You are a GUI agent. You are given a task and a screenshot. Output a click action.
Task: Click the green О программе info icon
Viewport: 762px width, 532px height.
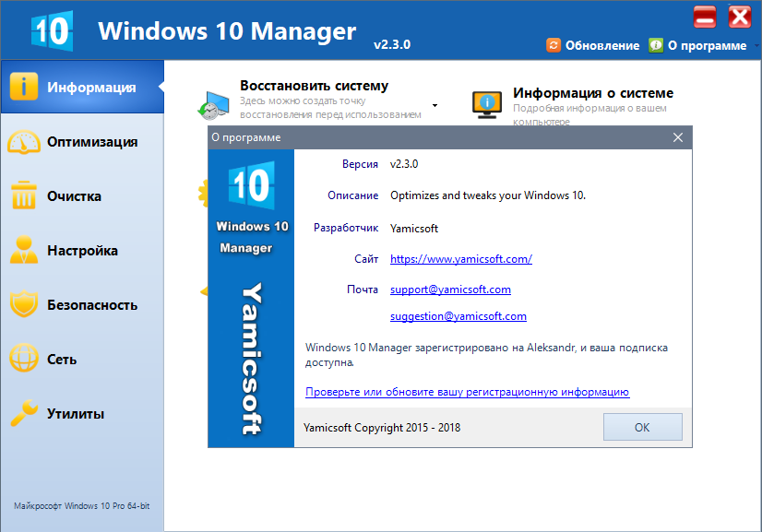tap(656, 44)
